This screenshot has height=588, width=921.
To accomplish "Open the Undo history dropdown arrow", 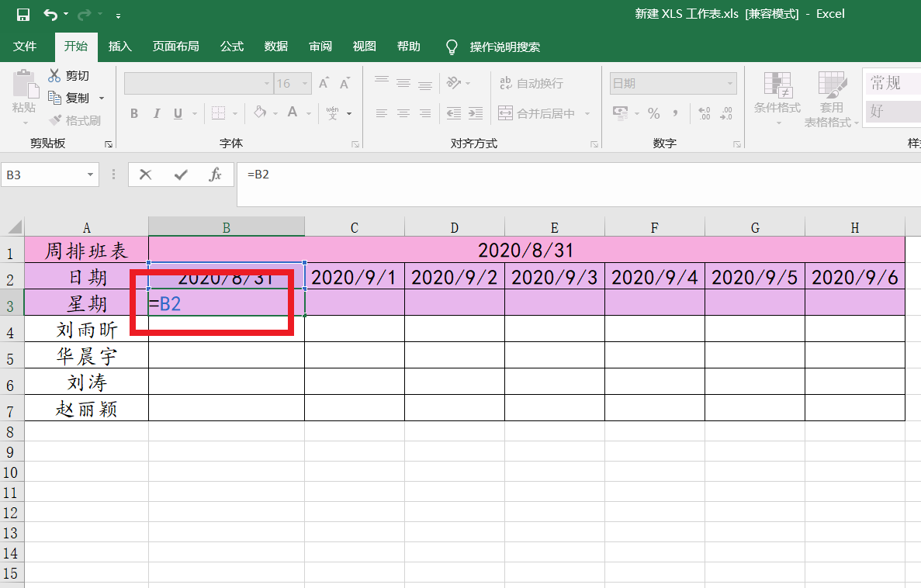I will pos(66,15).
